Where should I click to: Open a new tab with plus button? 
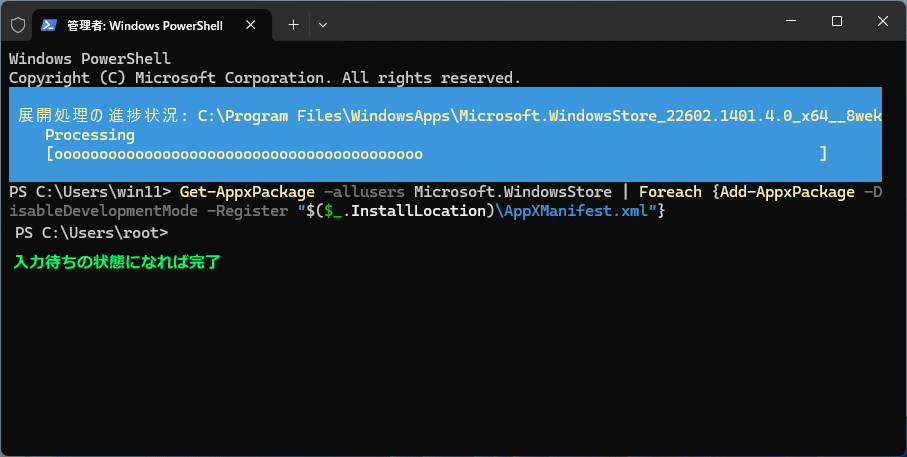293,25
